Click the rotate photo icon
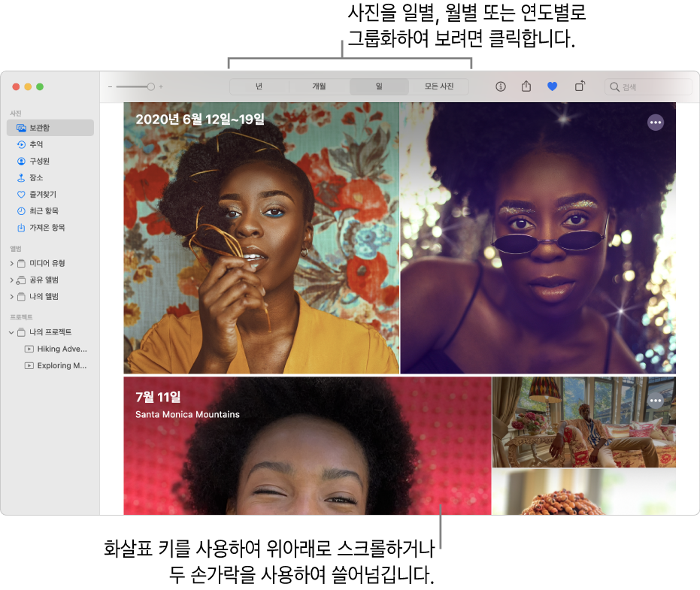 (579, 86)
